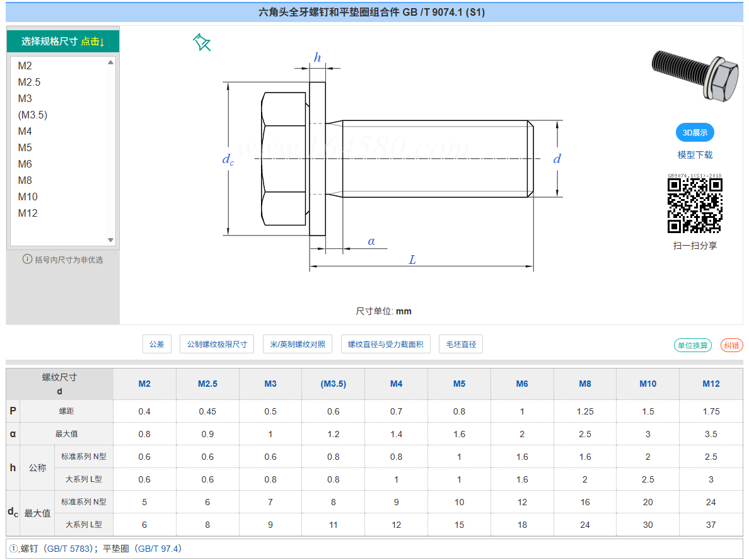Viewport: 749px width, 560px height.
Task: Choose M6 in the size list
Action: [x=25, y=164]
